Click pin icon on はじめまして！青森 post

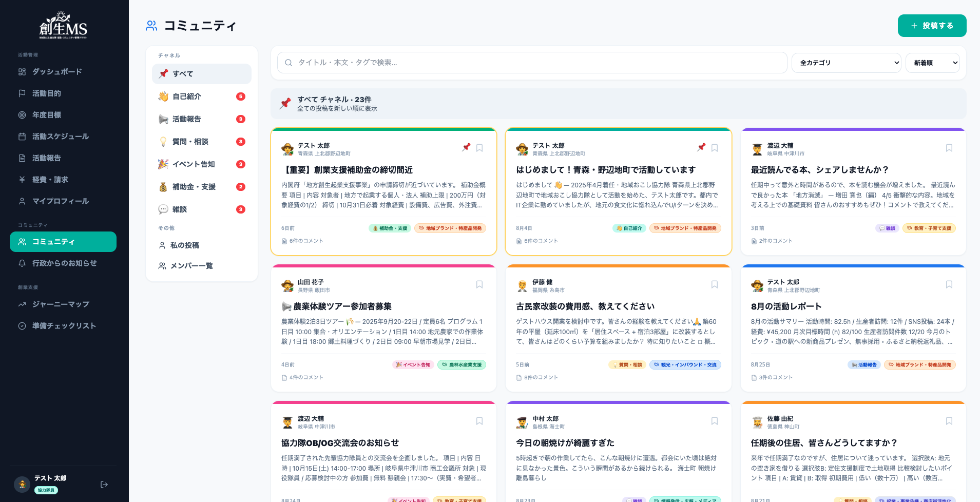click(x=701, y=147)
